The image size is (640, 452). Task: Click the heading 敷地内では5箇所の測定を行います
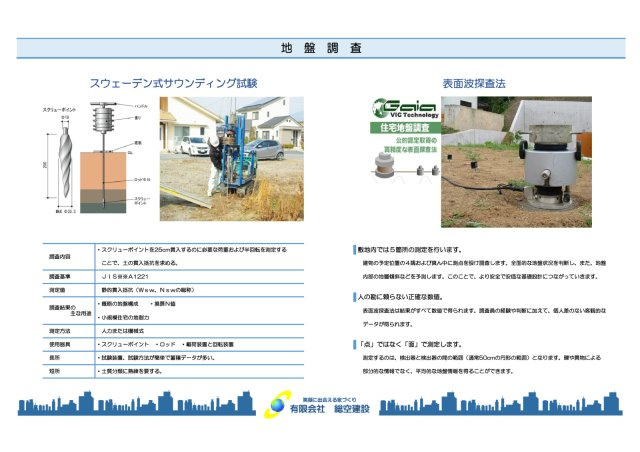point(409,249)
